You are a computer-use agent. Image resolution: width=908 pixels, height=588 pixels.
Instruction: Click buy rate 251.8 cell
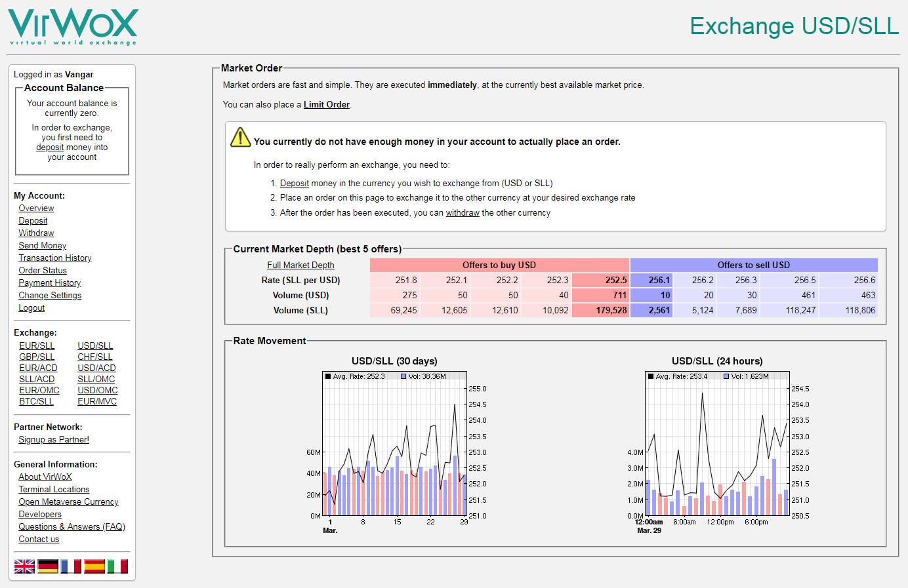395,280
